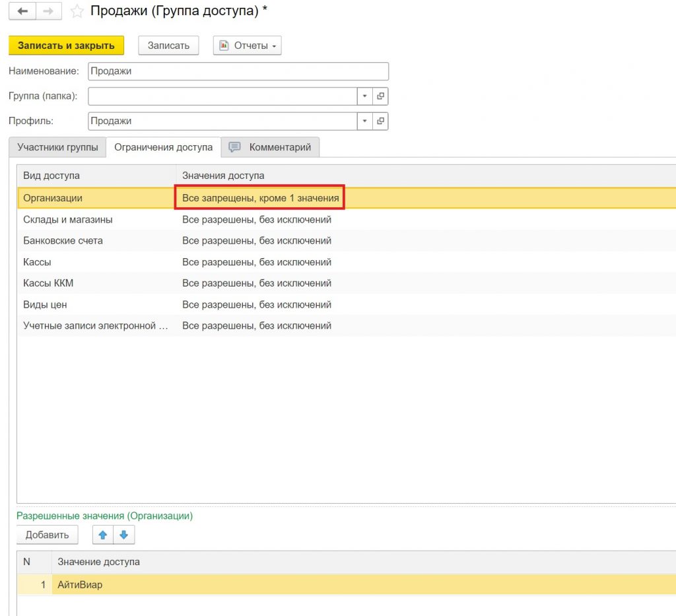The image size is (676, 616).
Task: Open the Профиль linked item icon
Action: [380, 121]
